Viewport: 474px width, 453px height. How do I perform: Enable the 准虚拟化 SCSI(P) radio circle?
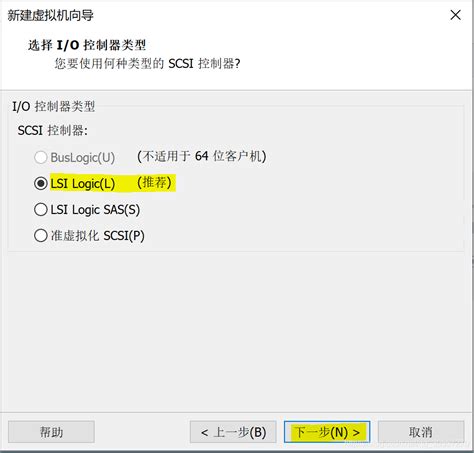(41, 236)
